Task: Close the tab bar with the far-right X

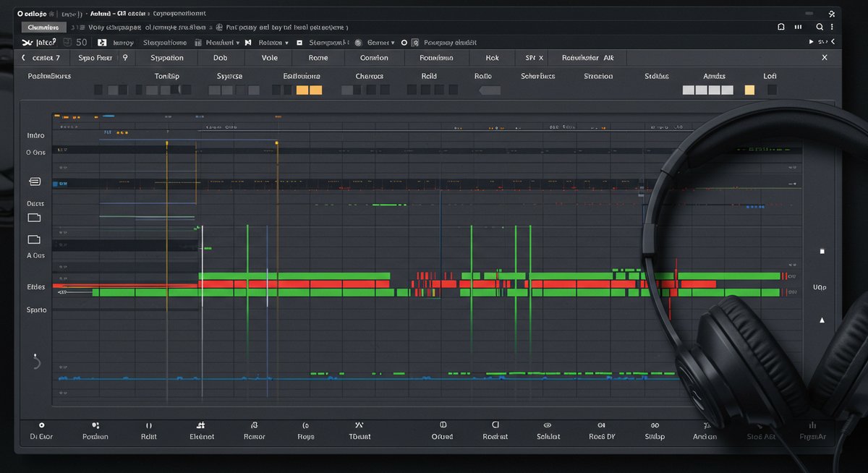Action: [x=825, y=58]
